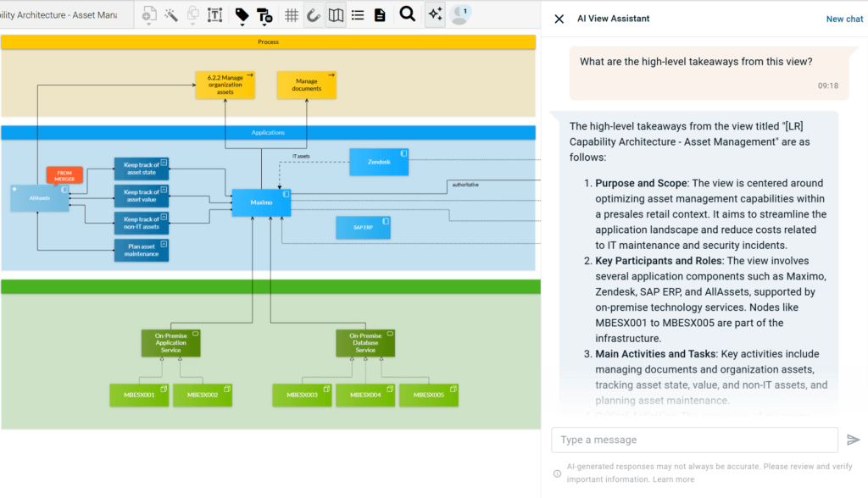868x498 pixels.
Task: Click the FROM MERGER orange label
Action: click(64, 175)
